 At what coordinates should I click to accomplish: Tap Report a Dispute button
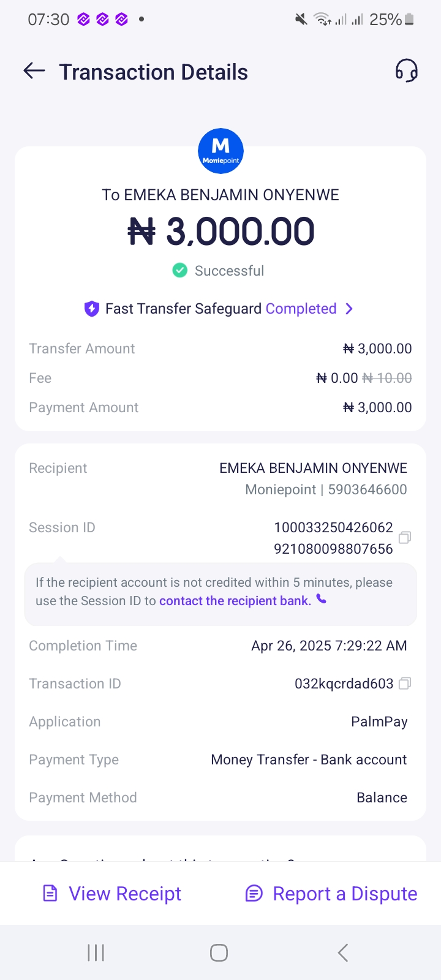coord(331,894)
